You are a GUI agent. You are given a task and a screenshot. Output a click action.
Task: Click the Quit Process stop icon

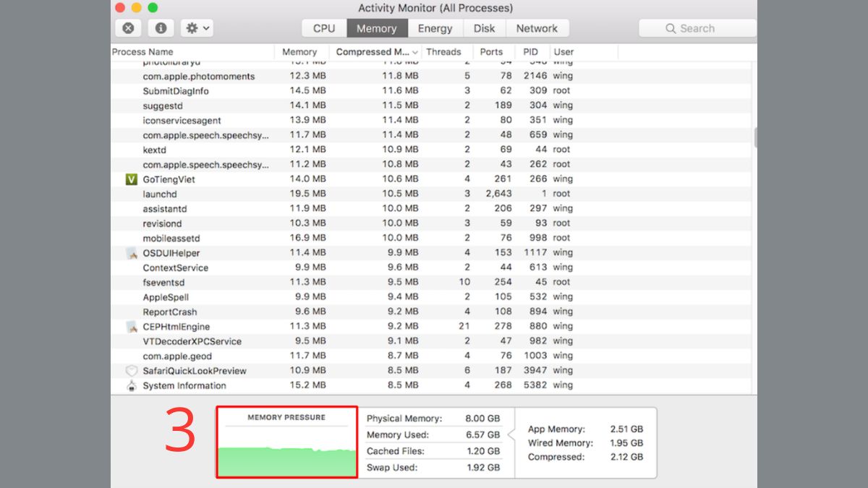click(x=128, y=28)
